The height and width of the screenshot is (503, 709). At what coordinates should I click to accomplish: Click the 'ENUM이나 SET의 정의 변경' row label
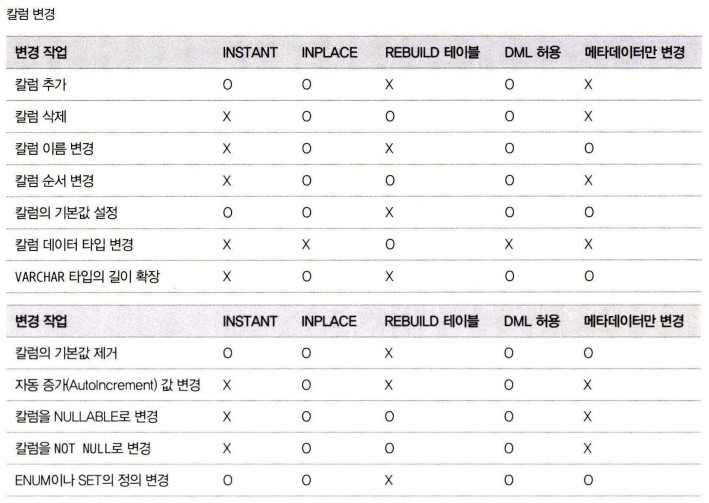91,480
